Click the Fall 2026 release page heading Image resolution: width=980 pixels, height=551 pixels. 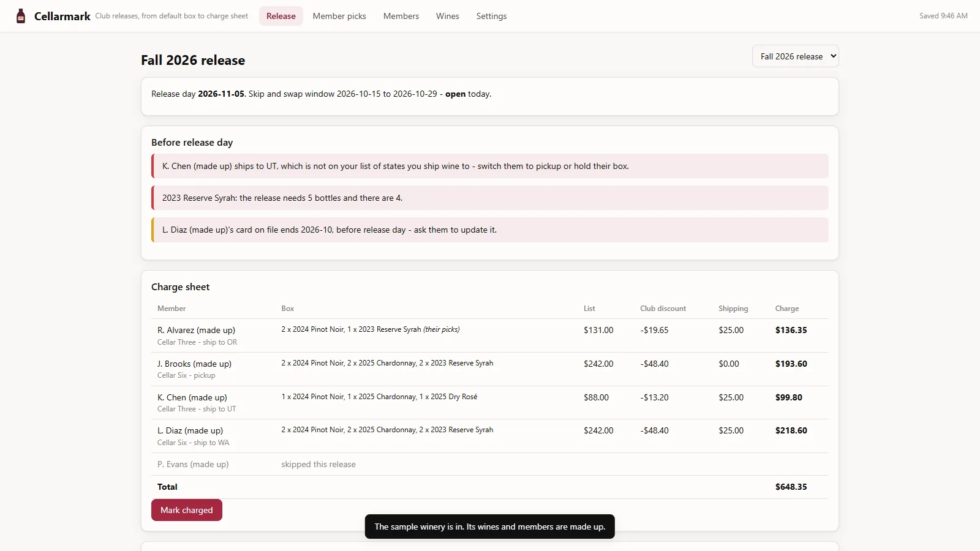tap(193, 60)
